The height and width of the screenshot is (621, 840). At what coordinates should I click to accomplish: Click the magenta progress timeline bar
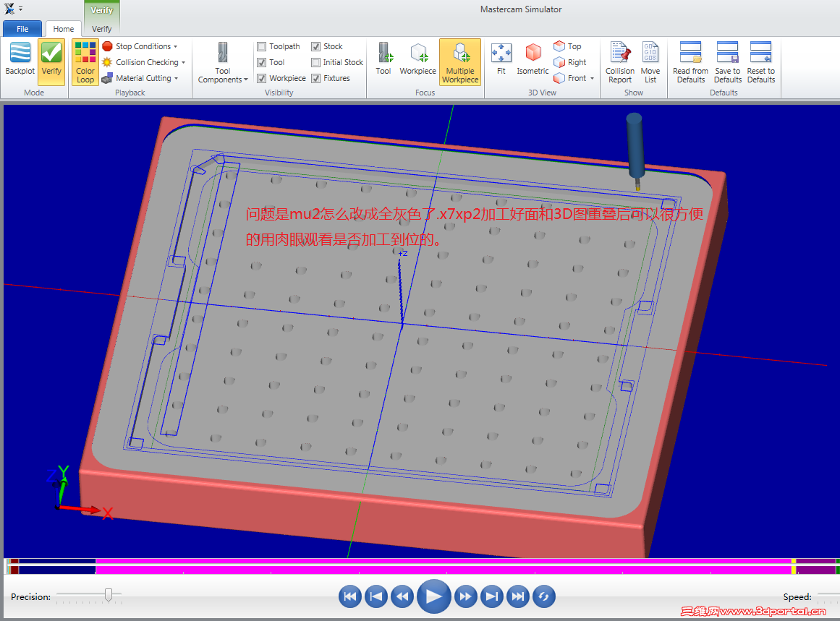click(444, 566)
